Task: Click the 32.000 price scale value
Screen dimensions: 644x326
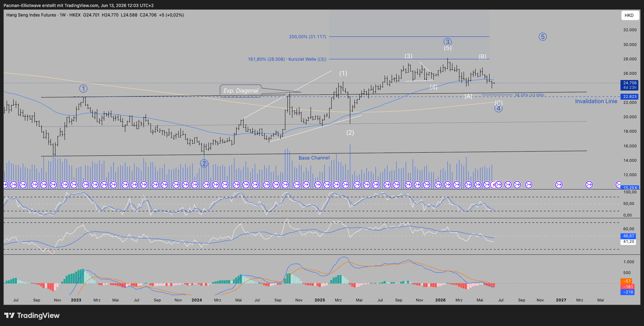Action: coord(630,30)
